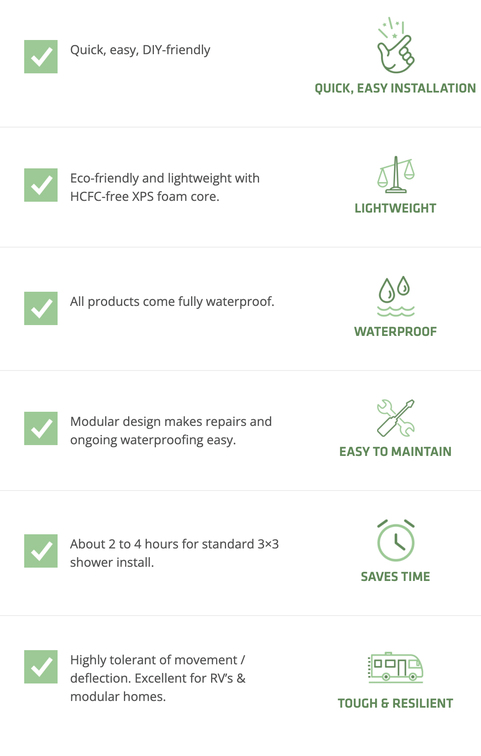Click the RV camper tough and resilient icon
Image resolution: width=481 pixels, height=756 pixels.
pos(395,667)
